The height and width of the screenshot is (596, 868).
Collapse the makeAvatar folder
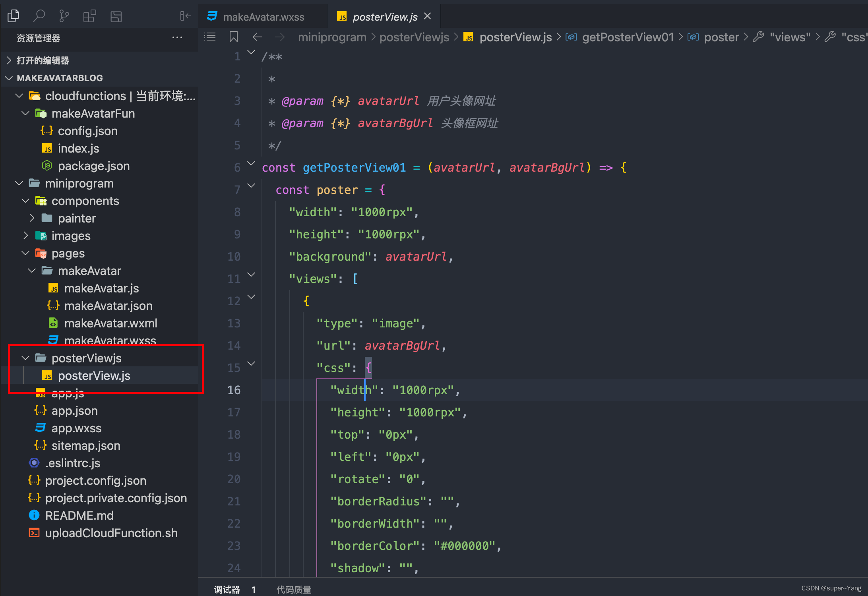(32, 271)
